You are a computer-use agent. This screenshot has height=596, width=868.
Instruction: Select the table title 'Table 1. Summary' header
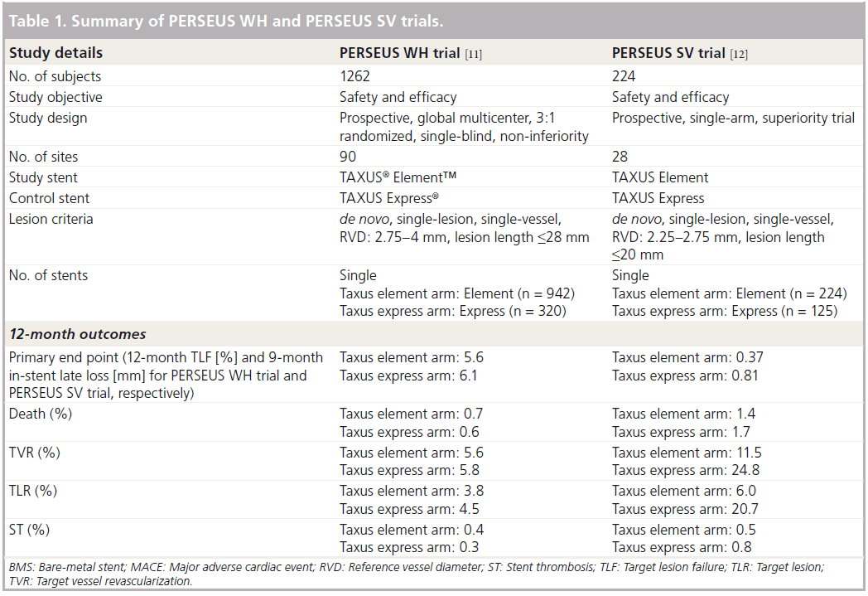click(x=226, y=21)
